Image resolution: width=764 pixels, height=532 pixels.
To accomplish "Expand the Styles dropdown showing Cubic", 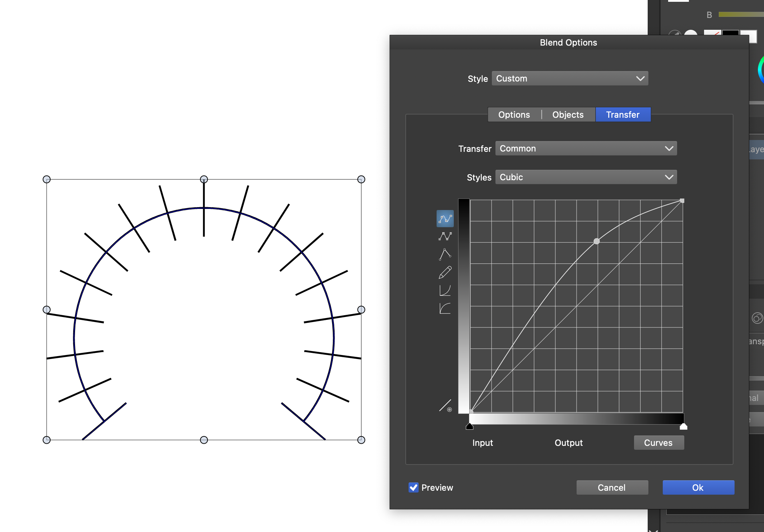I will 586,177.
